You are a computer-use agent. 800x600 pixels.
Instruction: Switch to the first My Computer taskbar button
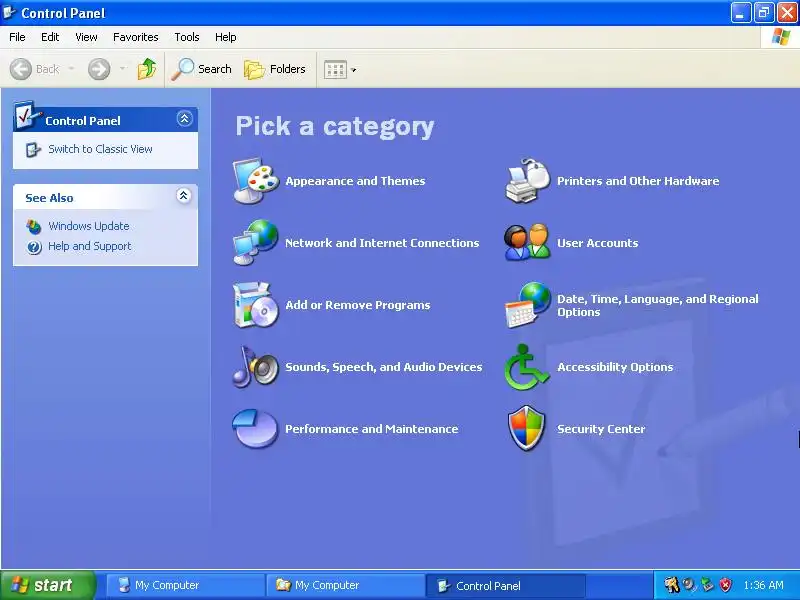(185, 585)
